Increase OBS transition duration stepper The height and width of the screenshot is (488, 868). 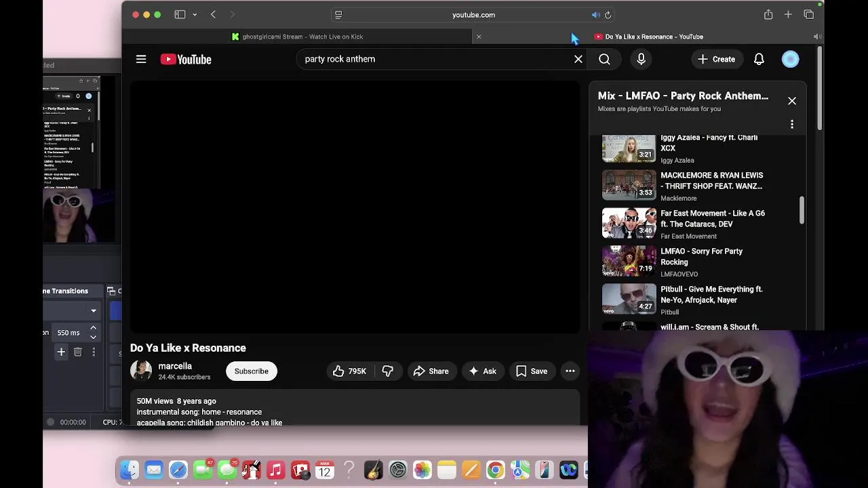(x=93, y=328)
